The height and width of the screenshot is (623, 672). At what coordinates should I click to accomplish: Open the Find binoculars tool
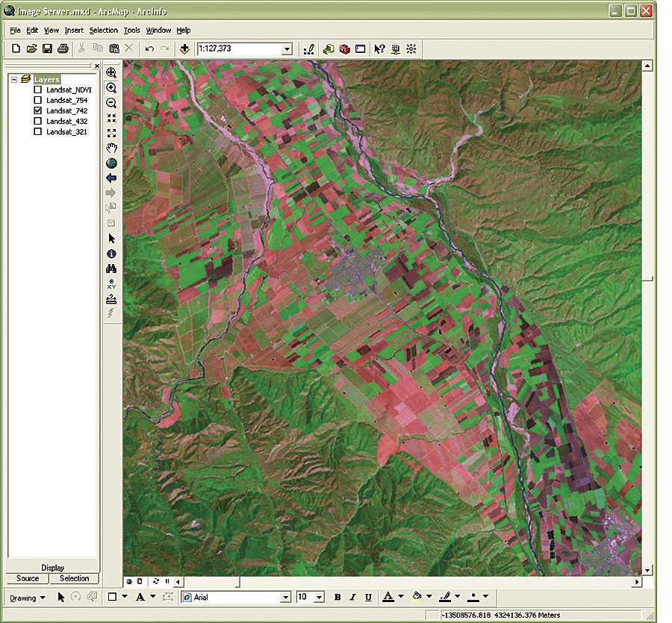tap(111, 269)
